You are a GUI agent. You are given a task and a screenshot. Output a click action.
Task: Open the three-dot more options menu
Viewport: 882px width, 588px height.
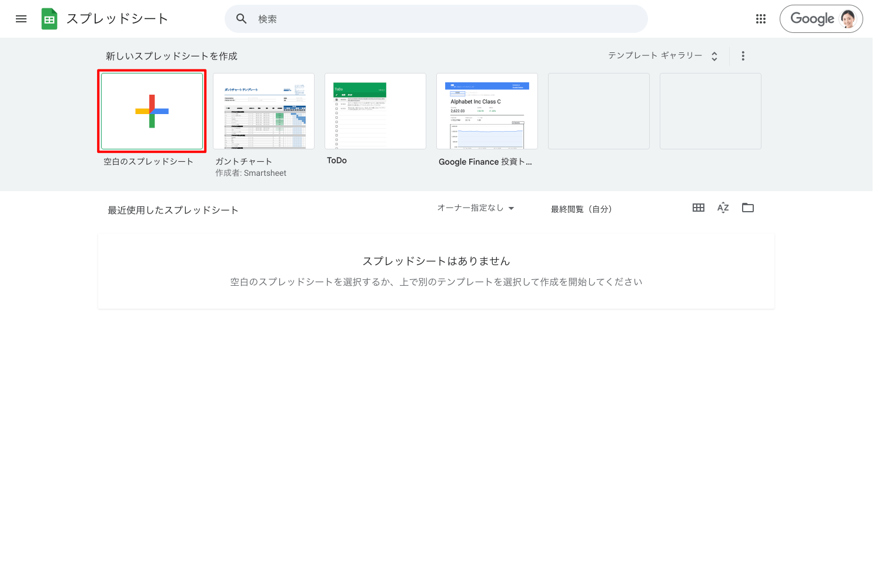743,56
